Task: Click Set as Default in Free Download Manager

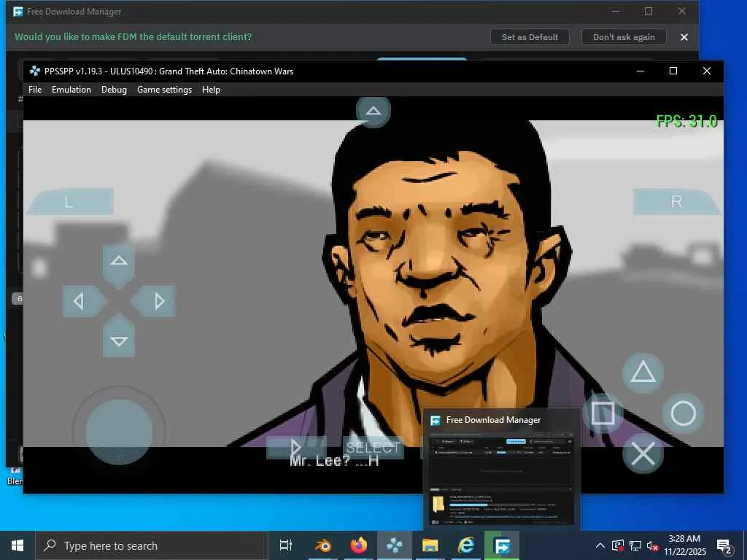Action: 530,37
